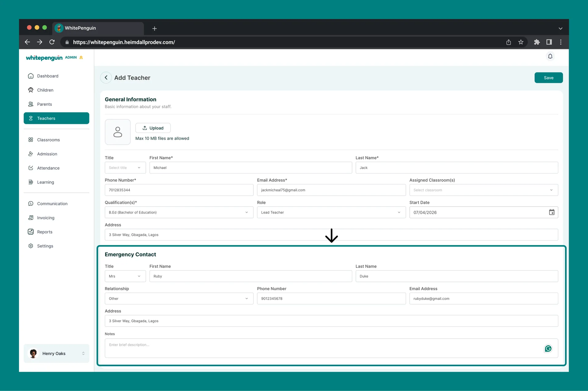The image size is (588, 391).
Task: Click the emergency Phone Number 9012345678 field
Action: click(331, 298)
